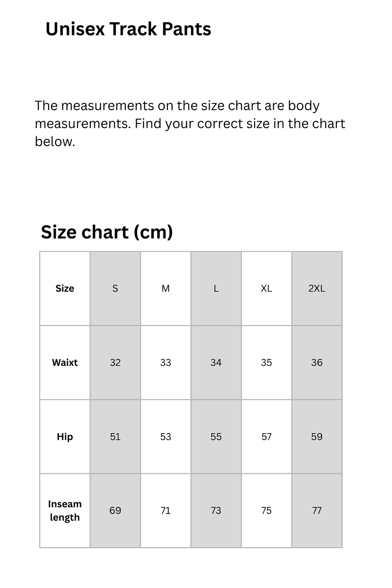
Task: Click the Size row label cell
Action: coord(65,289)
